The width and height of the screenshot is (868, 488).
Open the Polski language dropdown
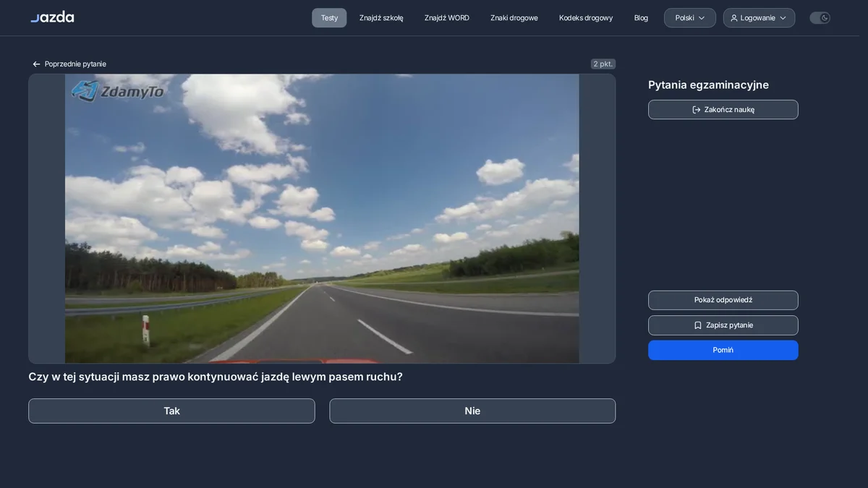coord(690,18)
